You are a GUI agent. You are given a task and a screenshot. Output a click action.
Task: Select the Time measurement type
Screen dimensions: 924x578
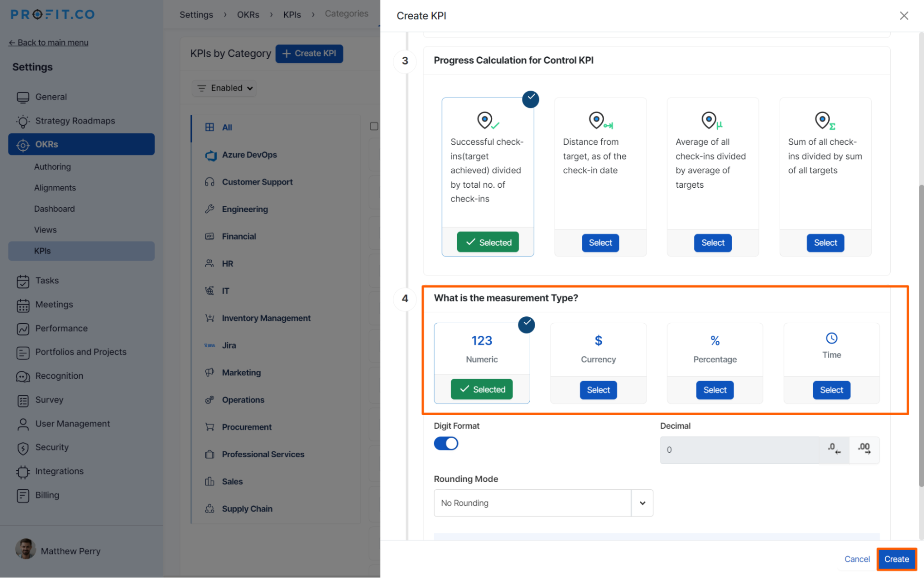click(831, 390)
